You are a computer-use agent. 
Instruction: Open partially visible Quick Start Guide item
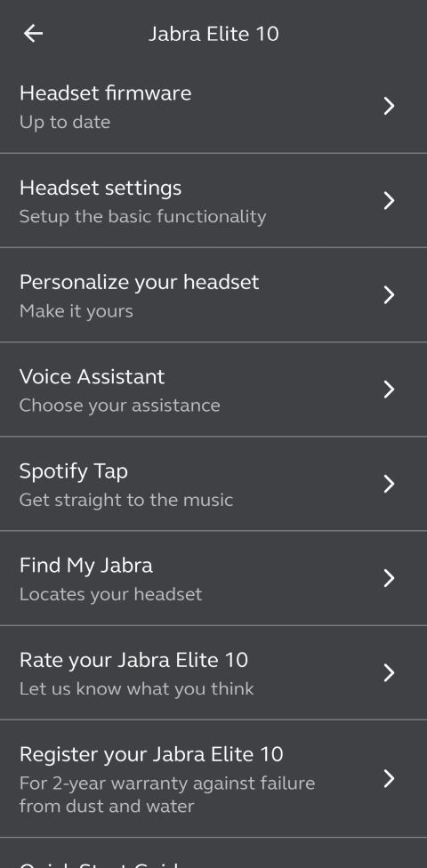coord(213,853)
